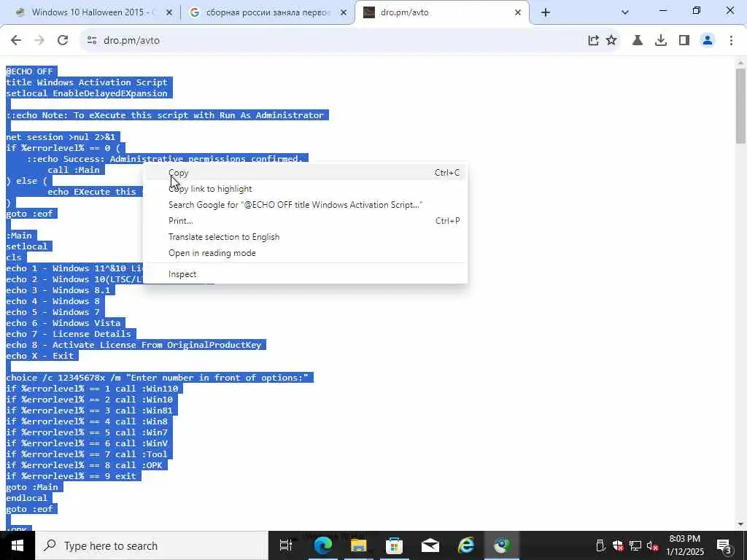747x560 pixels.
Task: Choose Copy from the context menu
Action: point(305,173)
